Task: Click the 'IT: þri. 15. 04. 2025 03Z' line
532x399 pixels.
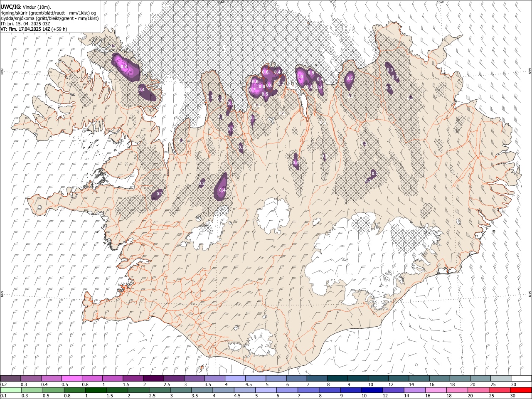Action: [x=25, y=24]
